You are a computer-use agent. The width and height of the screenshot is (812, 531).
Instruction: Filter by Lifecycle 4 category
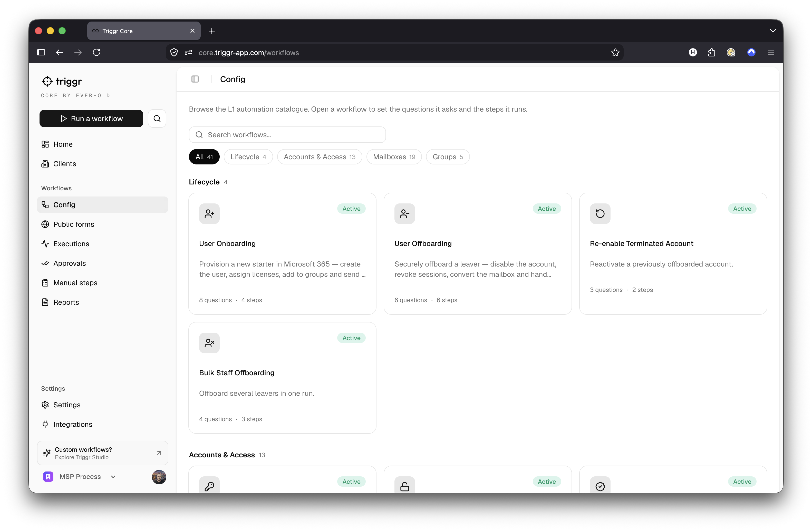[248, 157]
